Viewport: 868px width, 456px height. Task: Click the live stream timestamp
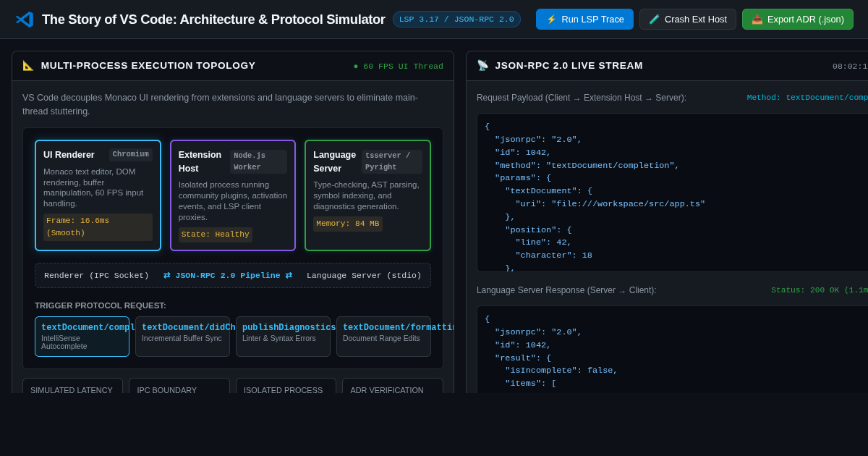point(850,67)
